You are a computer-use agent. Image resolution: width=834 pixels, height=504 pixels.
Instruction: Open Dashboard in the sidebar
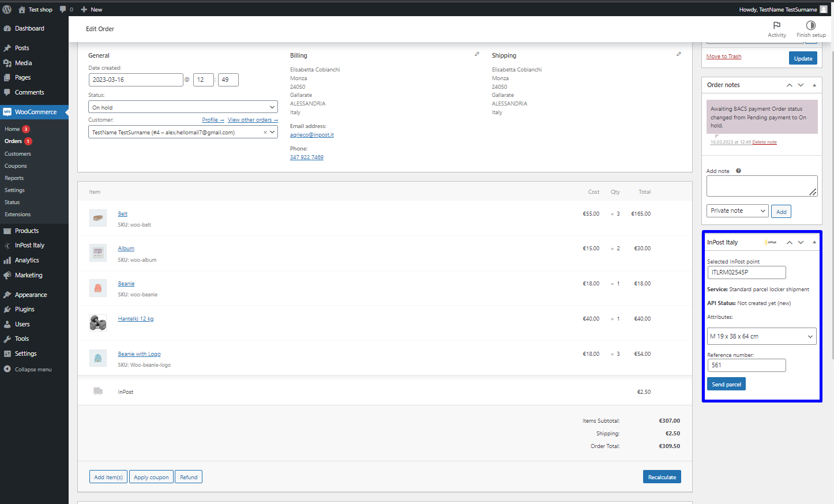point(29,28)
